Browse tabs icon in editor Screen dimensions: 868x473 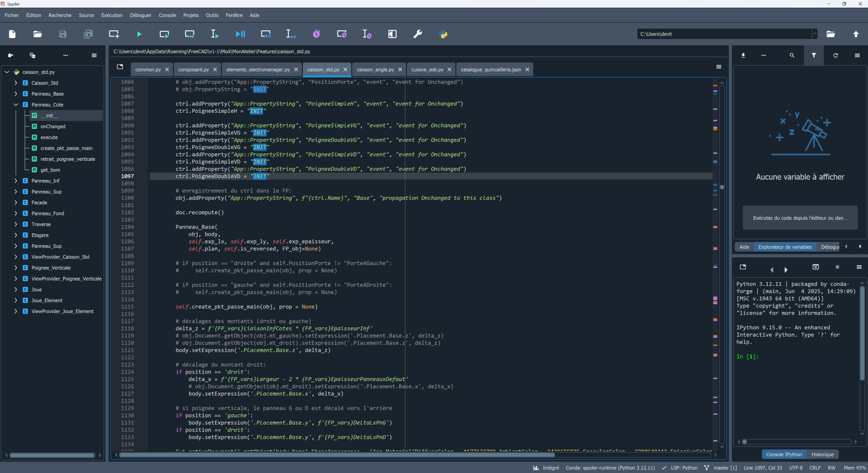[120, 67]
